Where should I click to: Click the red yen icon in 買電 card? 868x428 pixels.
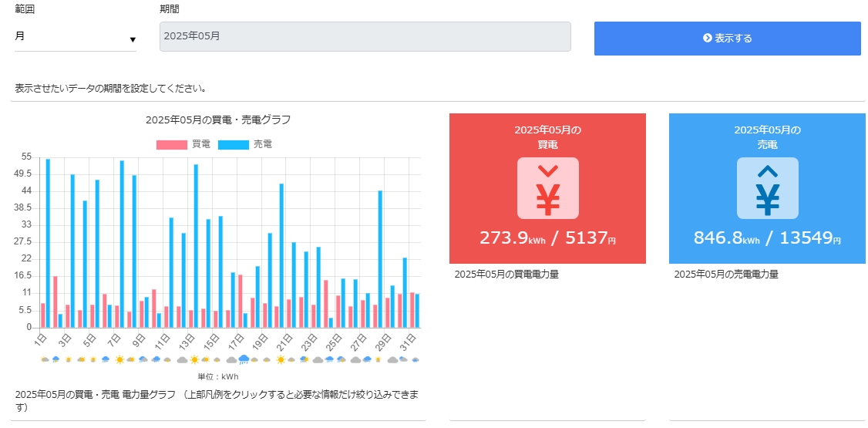[x=548, y=188]
